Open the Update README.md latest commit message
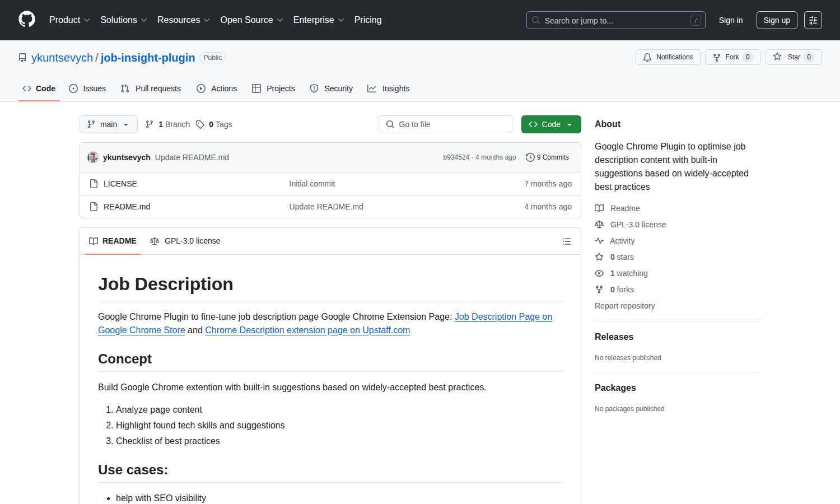This screenshot has height=504, width=840. [192, 157]
